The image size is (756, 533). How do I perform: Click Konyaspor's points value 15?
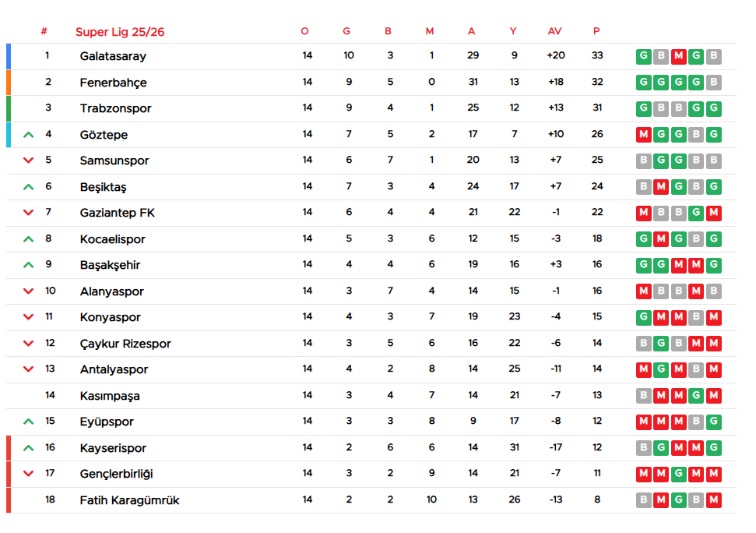pyautogui.click(x=597, y=317)
